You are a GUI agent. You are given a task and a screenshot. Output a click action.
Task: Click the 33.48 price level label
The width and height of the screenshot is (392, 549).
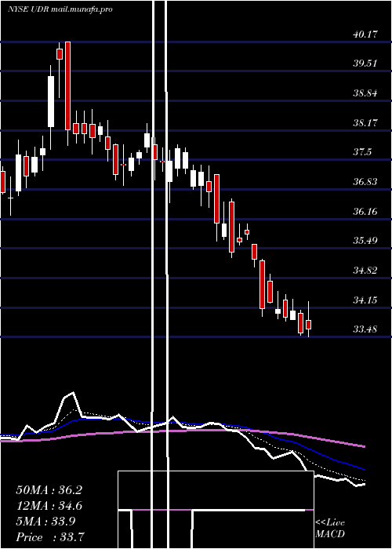365,329
